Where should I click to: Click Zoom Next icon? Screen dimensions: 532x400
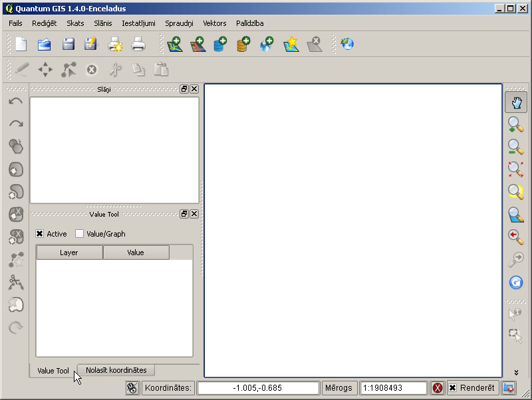click(516, 259)
